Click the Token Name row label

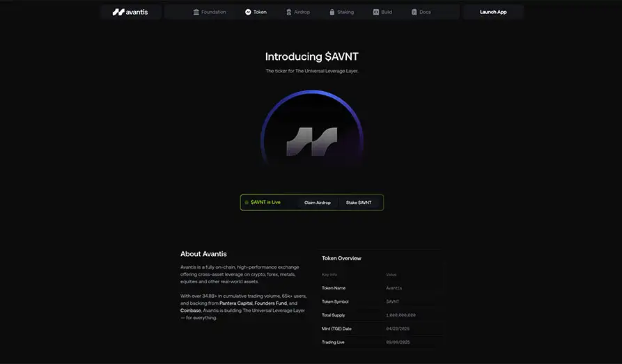click(334, 288)
